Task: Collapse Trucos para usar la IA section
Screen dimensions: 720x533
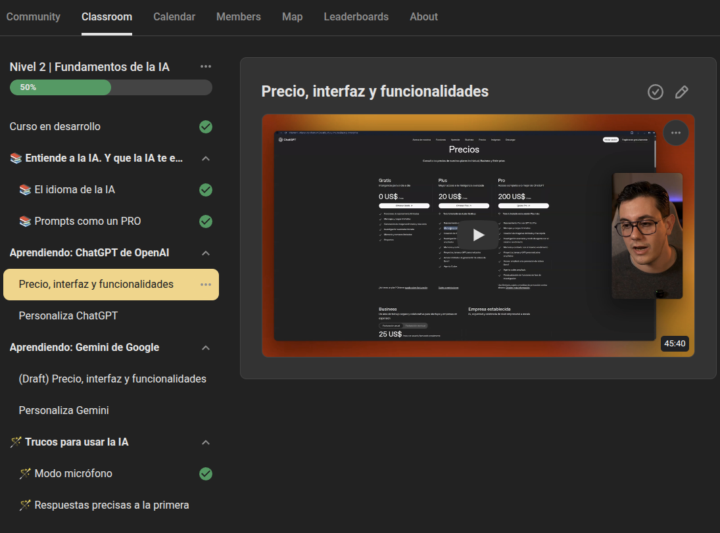Action: pyautogui.click(x=206, y=442)
